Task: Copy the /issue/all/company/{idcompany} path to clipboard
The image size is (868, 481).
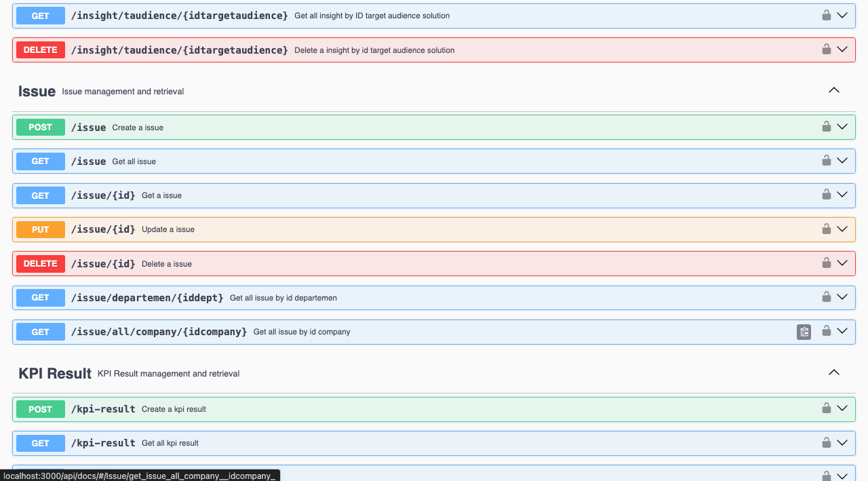Action: [804, 332]
